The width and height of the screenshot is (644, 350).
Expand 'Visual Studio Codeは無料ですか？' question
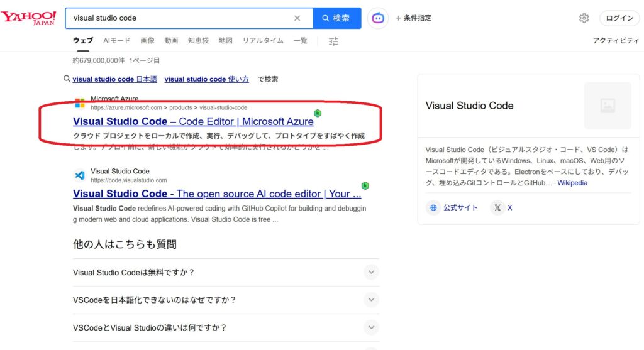point(226,273)
